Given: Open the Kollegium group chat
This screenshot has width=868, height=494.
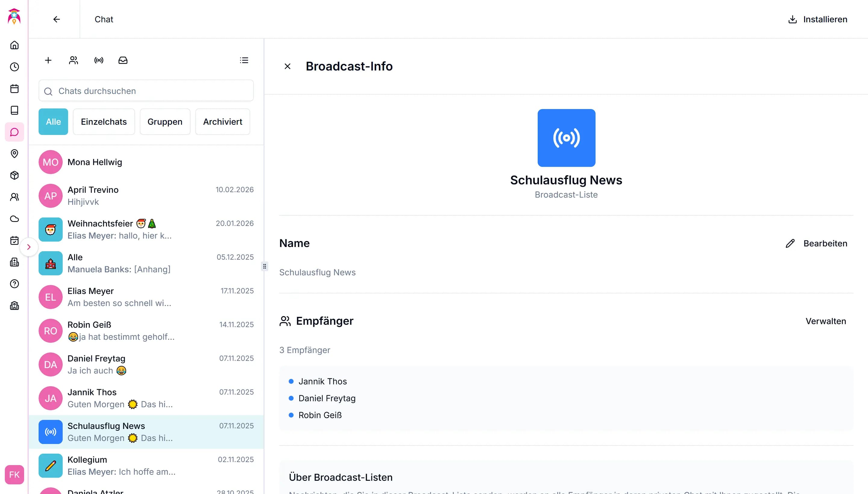Looking at the screenshot, I should click(x=146, y=465).
